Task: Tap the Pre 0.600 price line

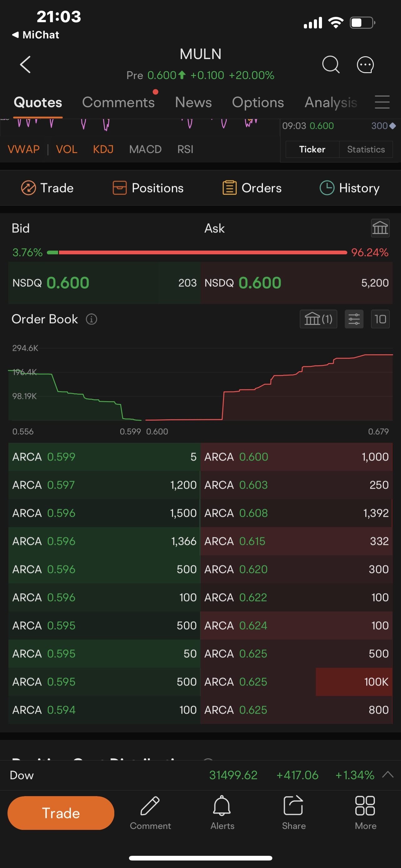Action: [x=200, y=75]
